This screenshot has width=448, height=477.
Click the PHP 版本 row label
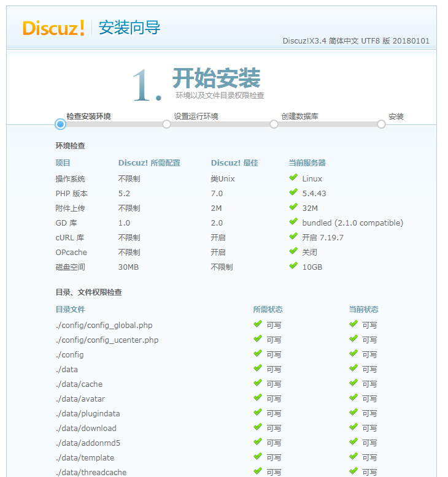72,194
